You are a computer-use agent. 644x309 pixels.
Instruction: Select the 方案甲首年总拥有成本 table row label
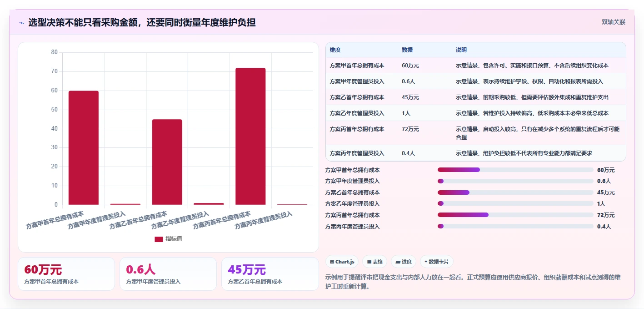coord(357,66)
